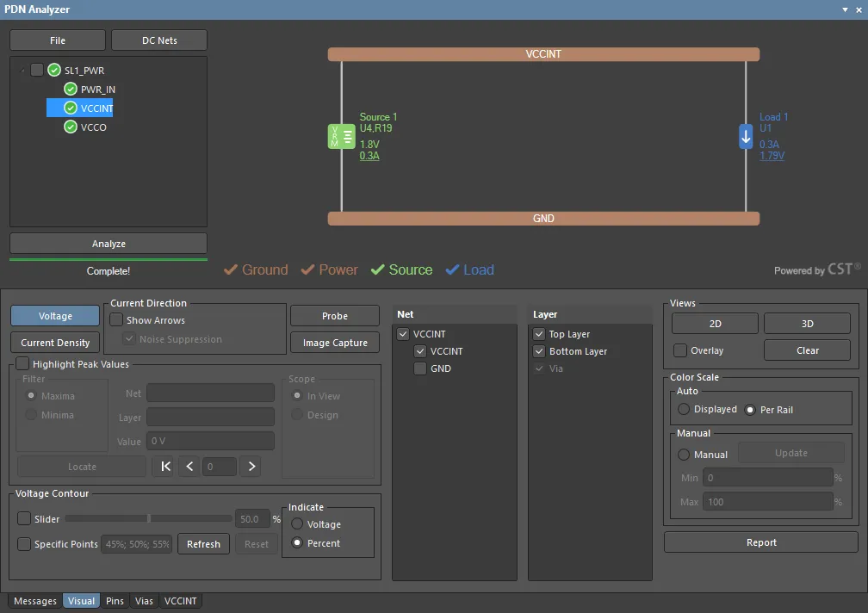Click the Load 1 arrow icon
The height and width of the screenshot is (613, 868).
coord(746,136)
